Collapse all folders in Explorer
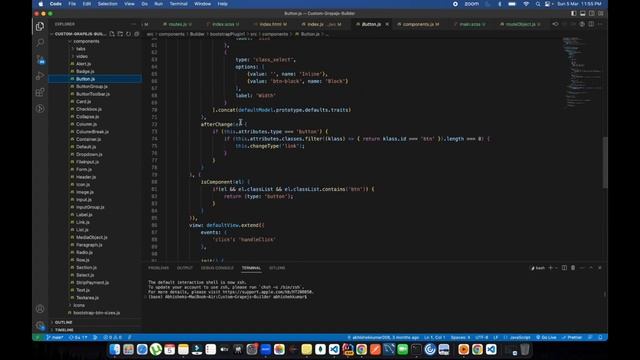The width and height of the screenshot is (640, 360). coord(137,34)
